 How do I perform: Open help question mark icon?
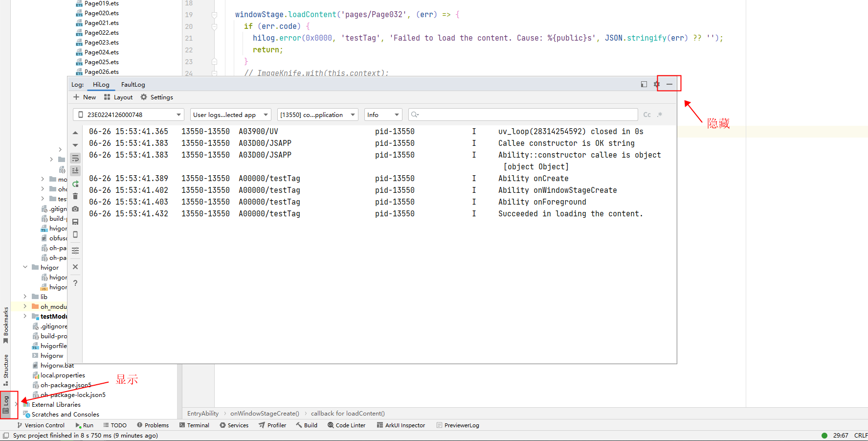pyautogui.click(x=75, y=283)
